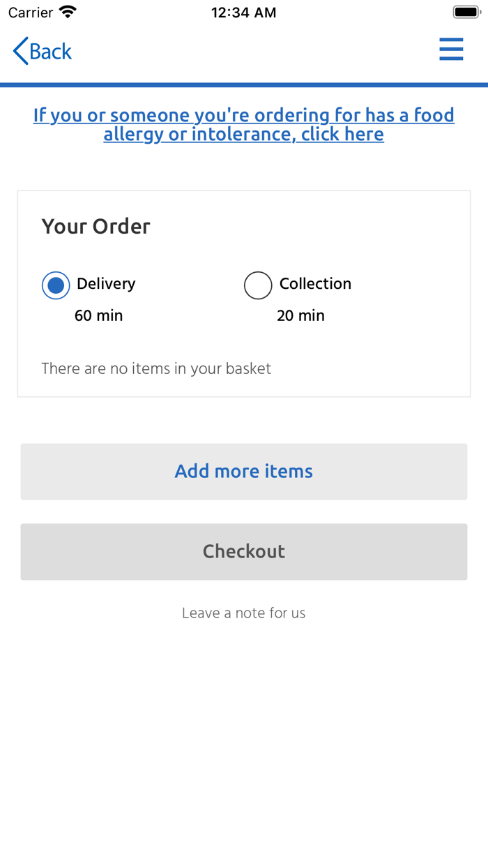The height and width of the screenshot is (868, 488).
Task: Tap the Back chevron arrow icon
Action: [x=20, y=52]
